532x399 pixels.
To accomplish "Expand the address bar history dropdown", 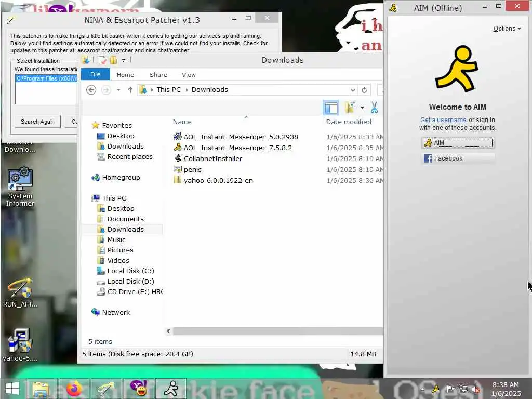I will coord(353,90).
